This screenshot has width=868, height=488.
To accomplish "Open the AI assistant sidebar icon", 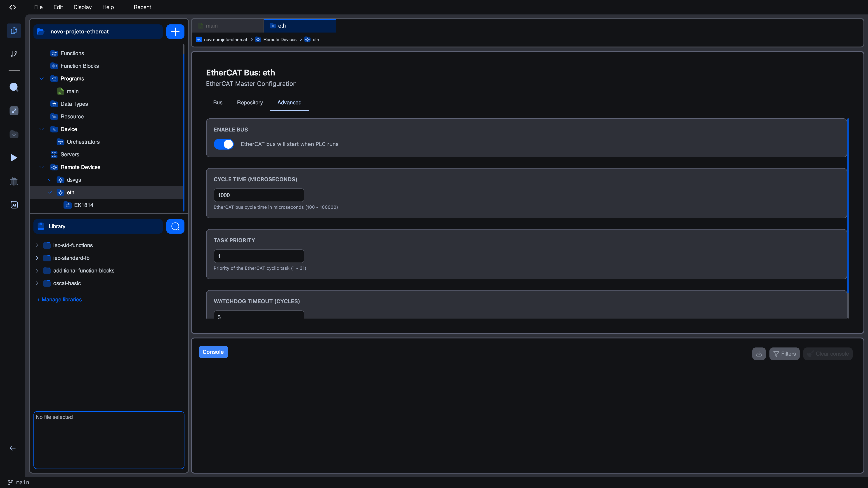I will 14,205.
